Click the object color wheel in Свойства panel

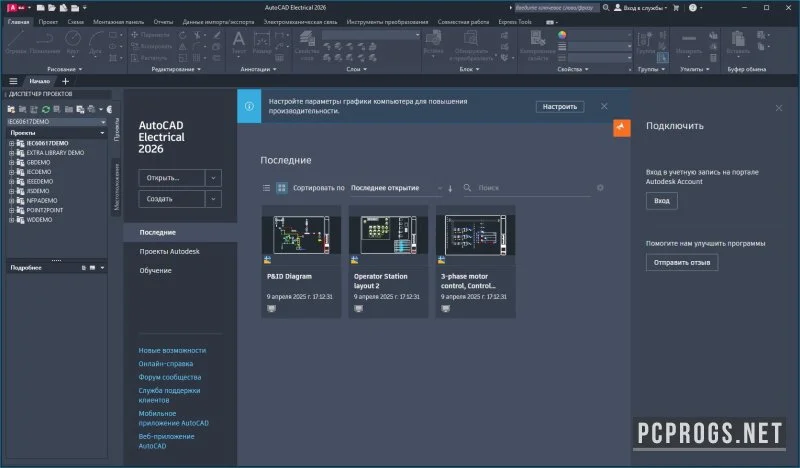pos(562,35)
